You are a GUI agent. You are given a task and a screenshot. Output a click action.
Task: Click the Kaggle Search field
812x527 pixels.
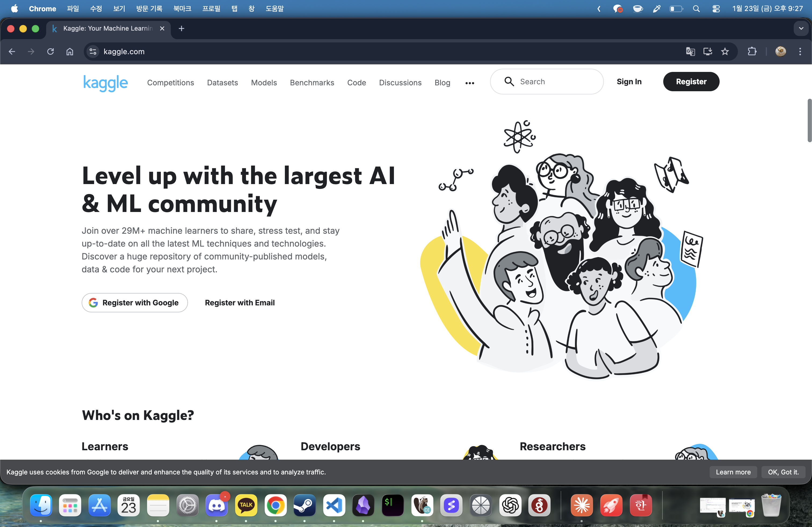(553, 82)
